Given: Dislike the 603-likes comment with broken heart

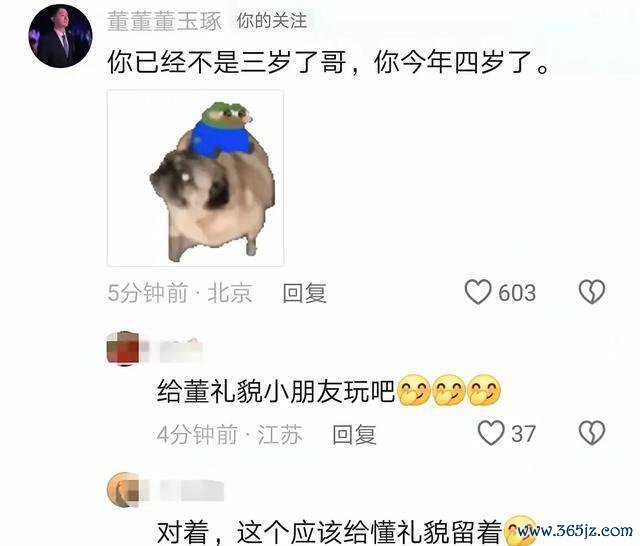Looking at the screenshot, I should click(592, 292).
